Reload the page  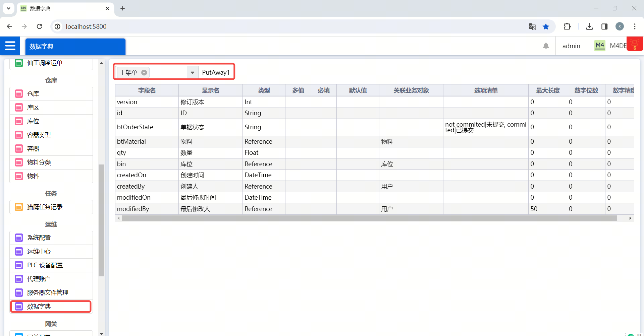pyautogui.click(x=40, y=26)
